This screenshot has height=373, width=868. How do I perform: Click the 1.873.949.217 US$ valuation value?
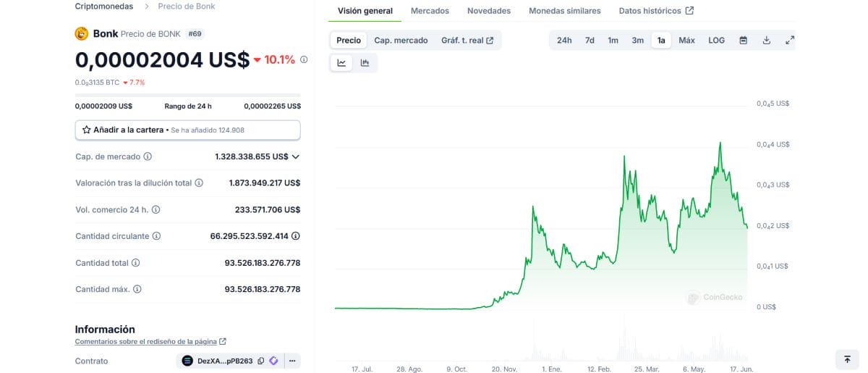264,183
